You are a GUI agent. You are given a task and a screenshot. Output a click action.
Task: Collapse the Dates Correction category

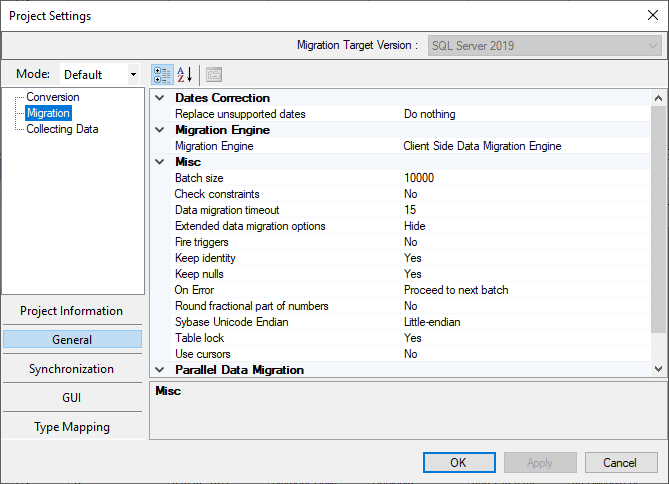pos(160,98)
